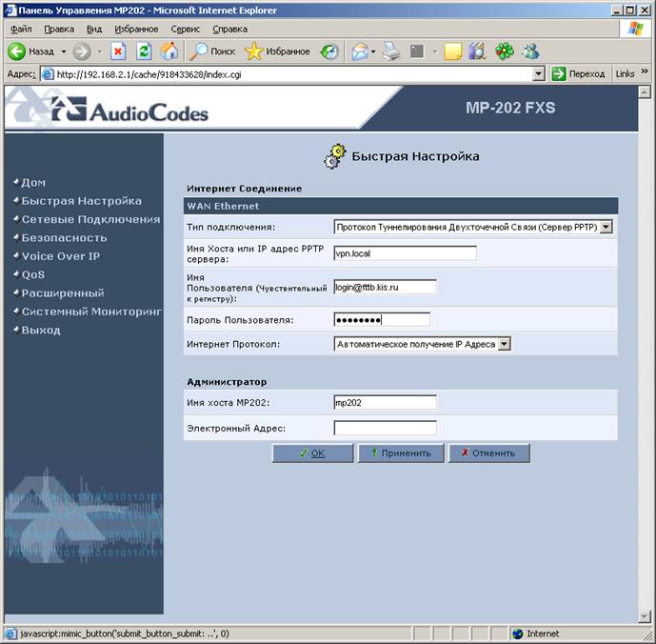Open the address bar URL dropdown arrow
Viewport: 656px width, 644px height.
point(539,74)
